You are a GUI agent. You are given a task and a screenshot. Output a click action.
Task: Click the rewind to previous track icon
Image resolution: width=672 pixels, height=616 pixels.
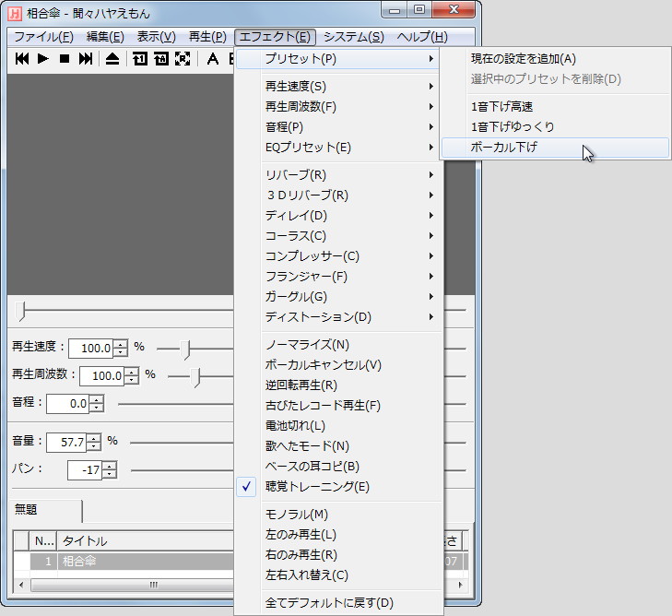pyautogui.click(x=22, y=59)
